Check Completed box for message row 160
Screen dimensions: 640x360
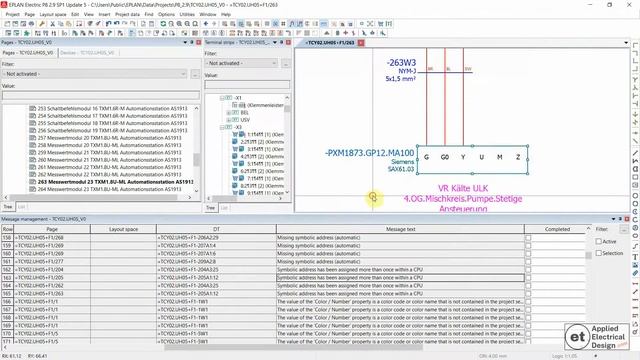[x=528, y=253]
